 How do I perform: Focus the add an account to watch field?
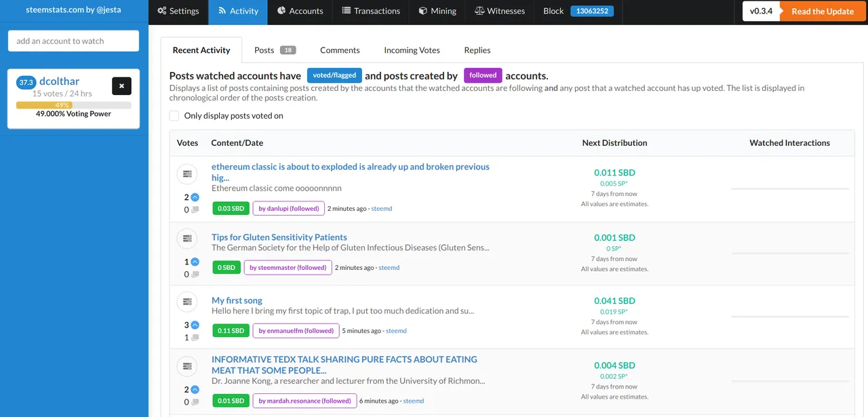pyautogui.click(x=73, y=41)
